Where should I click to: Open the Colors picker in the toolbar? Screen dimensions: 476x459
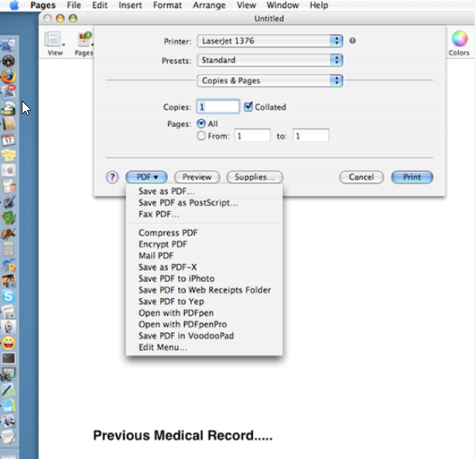tap(459, 43)
